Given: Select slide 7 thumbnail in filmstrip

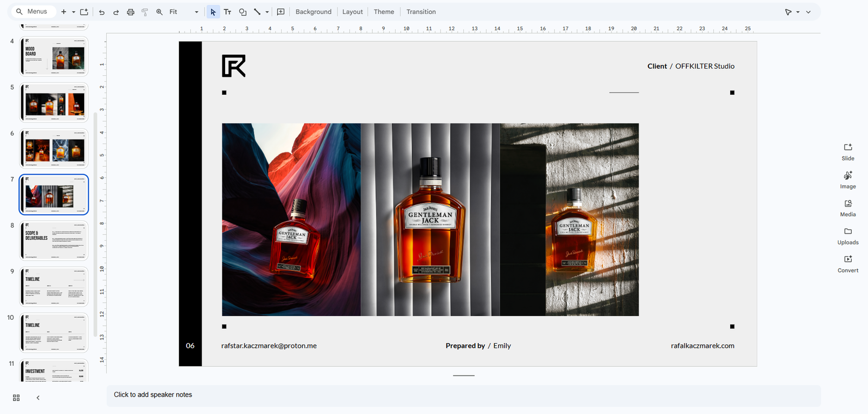Looking at the screenshot, I should (x=54, y=195).
